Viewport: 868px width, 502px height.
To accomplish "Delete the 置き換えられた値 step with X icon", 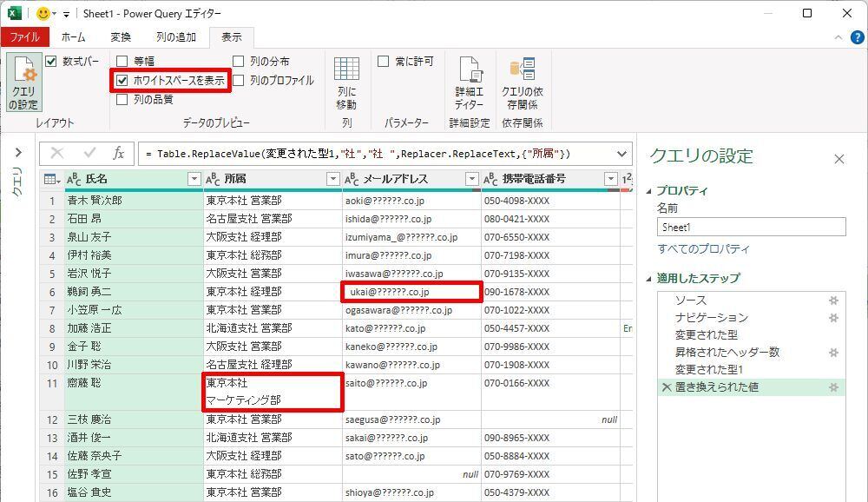I will 667,387.
